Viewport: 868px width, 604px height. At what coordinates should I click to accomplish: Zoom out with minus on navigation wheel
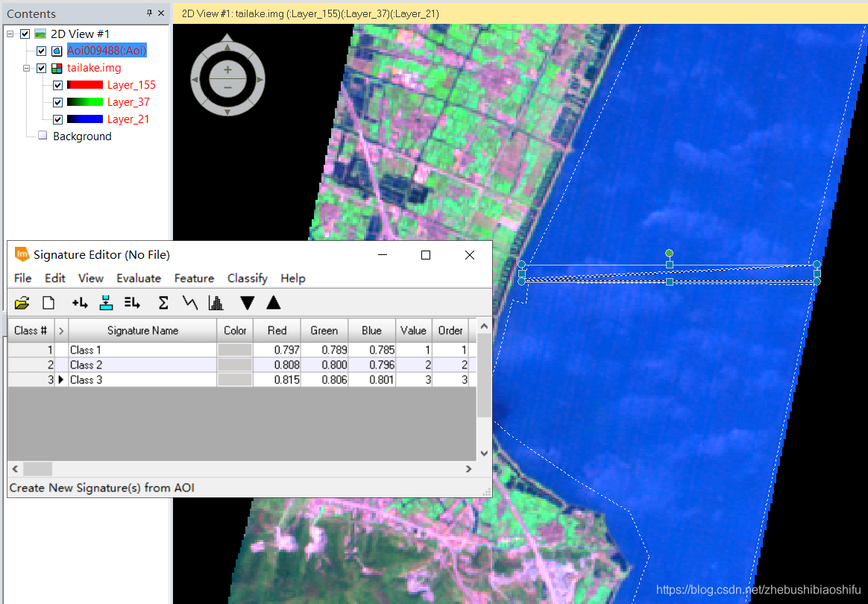227,87
